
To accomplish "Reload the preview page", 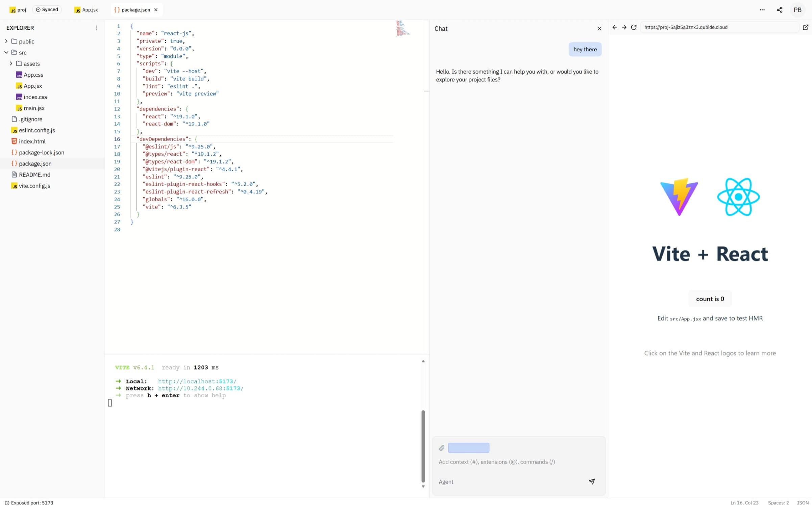I will click(634, 27).
